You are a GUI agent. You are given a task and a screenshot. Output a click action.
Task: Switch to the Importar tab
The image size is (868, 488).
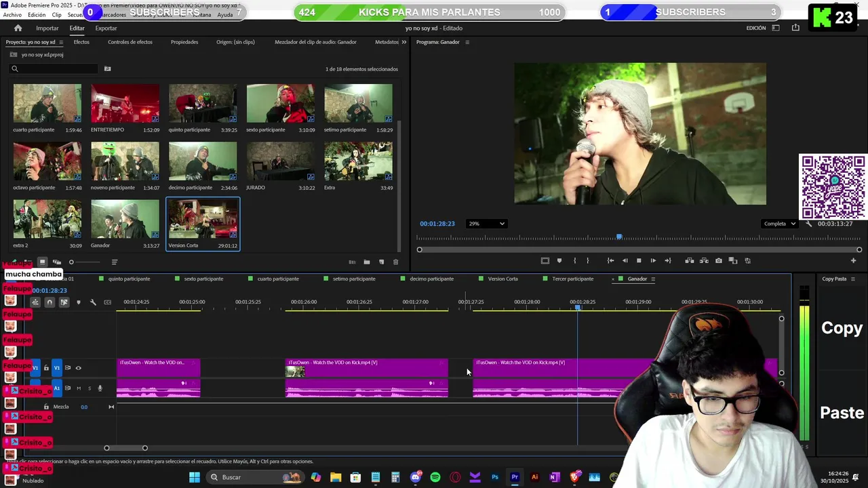[x=47, y=28]
